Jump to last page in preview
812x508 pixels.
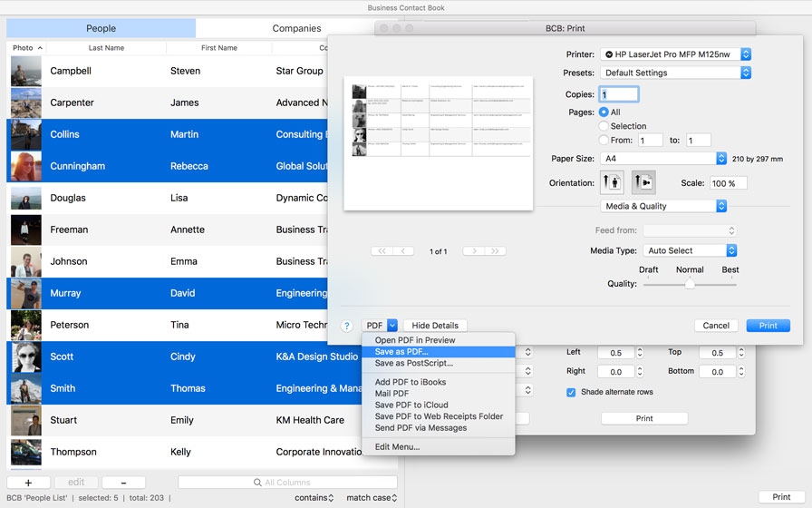click(495, 251)
